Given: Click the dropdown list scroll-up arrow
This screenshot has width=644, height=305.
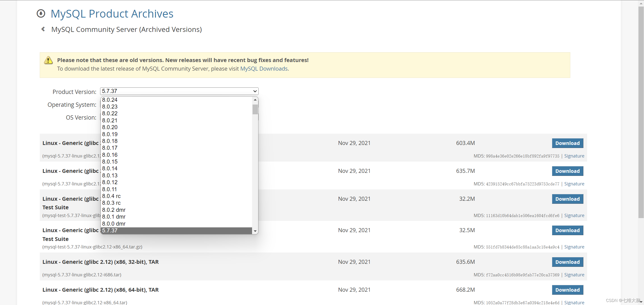Looking at the screenshot, I should point(255,100).
